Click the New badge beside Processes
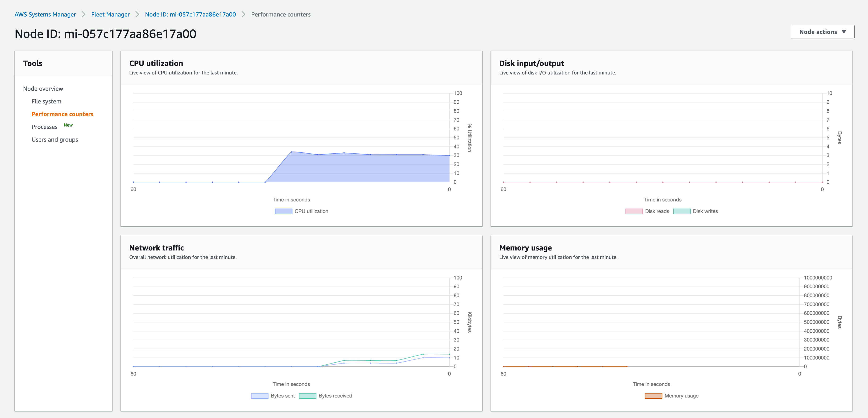This screenshot has height=418, width=868. [68, 125]
